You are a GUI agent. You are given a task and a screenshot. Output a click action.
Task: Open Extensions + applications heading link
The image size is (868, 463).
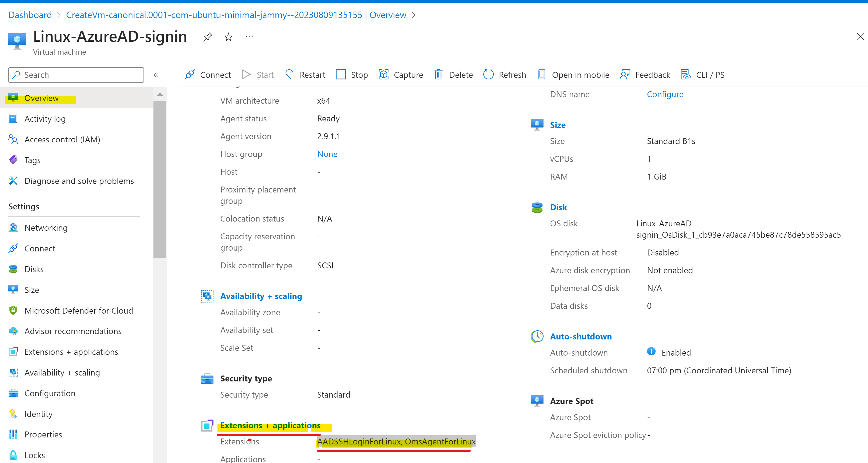pyautogui.click(x=270, y=426)
